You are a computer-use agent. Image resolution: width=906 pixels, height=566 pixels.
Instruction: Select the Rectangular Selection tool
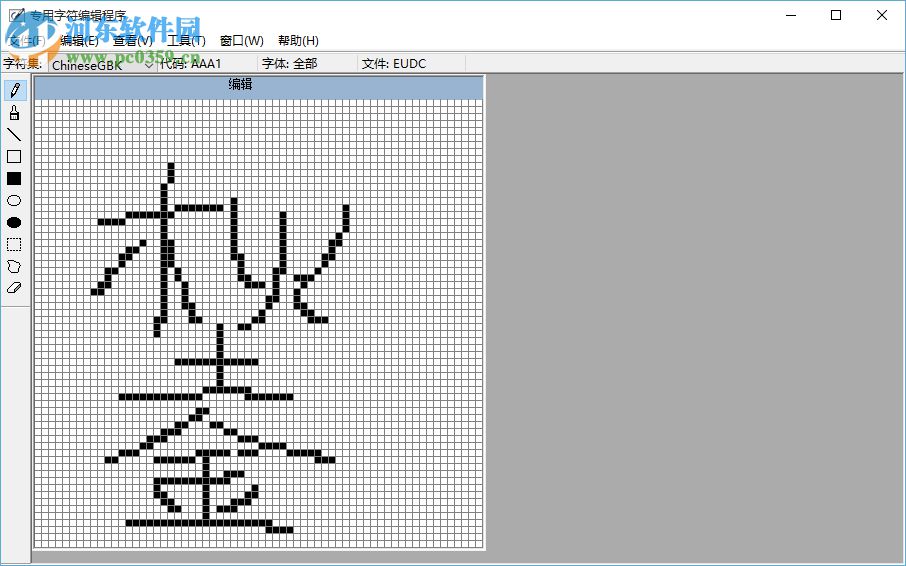click(14, 244)
